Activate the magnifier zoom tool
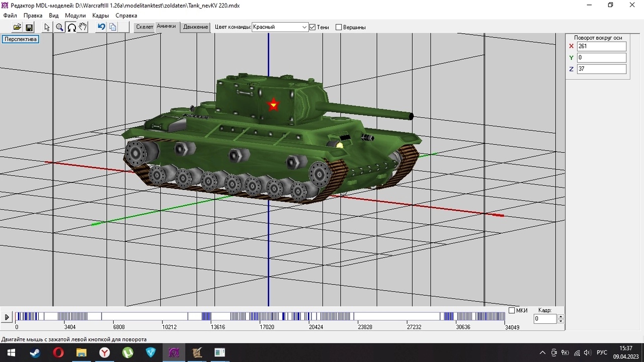This screenshot has height=362, width=644. pos(59,27)
